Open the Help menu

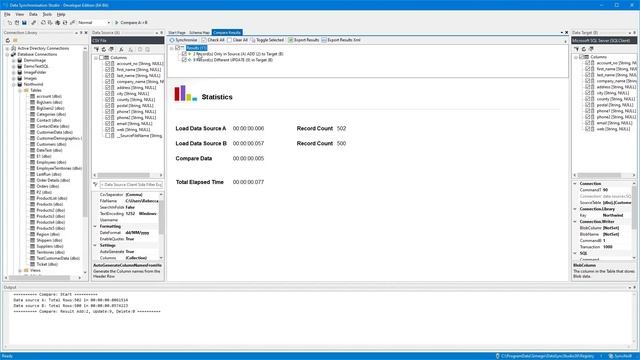click(61, 14)
